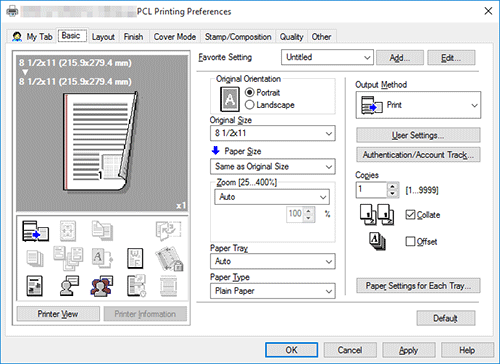Click the portrait orientation page icon
Viewport: 500px width, 364px height.
click(230, 99)
